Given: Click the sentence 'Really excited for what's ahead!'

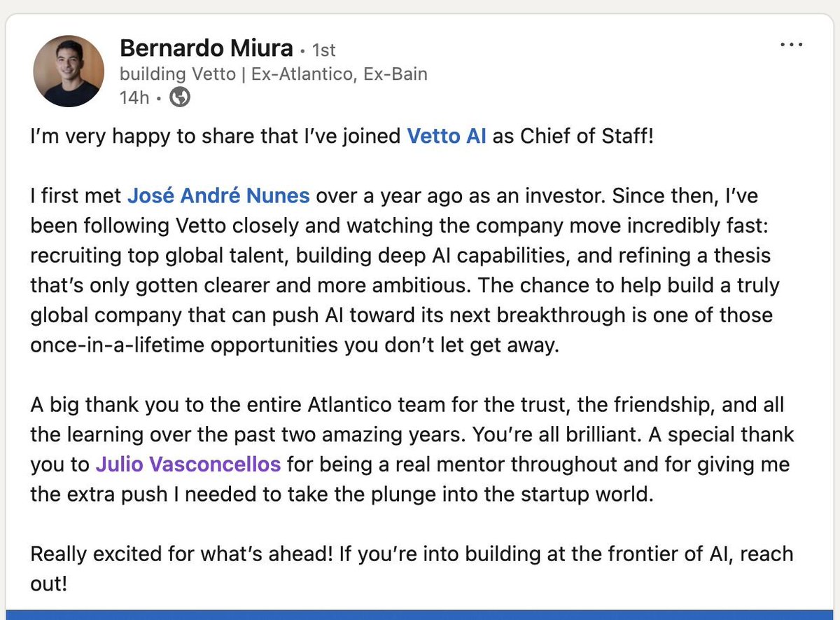Looking at the screenshot, I should (182, 553).
